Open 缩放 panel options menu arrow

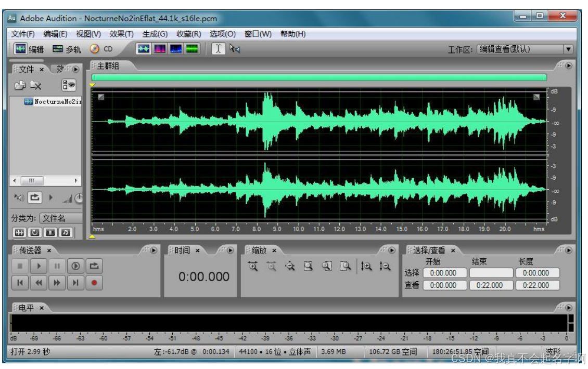tap(391, 251)
